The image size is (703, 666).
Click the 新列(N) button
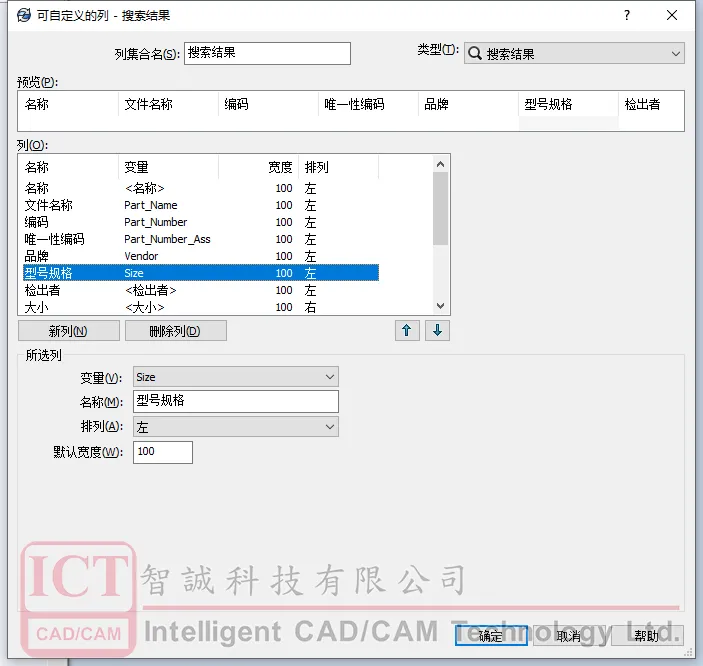click(69, 331)
